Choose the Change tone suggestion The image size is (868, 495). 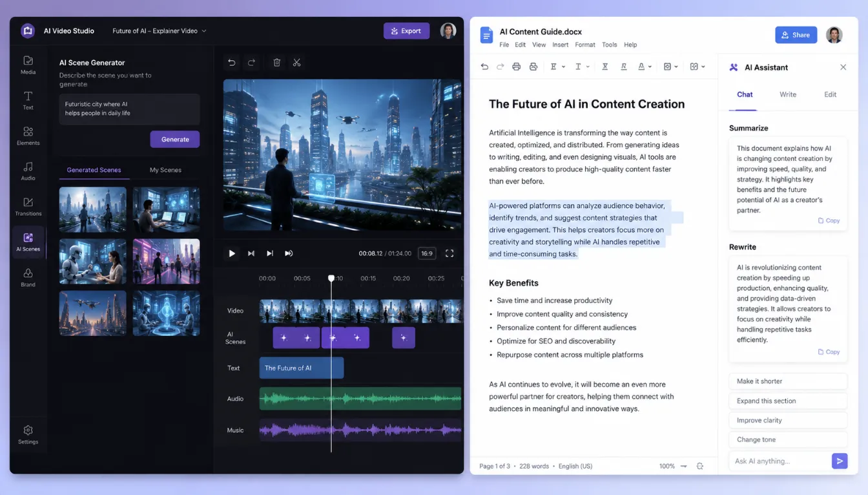788,439
